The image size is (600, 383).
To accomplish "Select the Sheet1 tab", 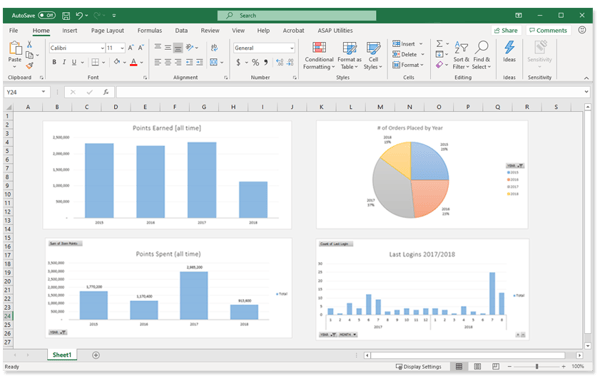I will click(x=62, y=355).
